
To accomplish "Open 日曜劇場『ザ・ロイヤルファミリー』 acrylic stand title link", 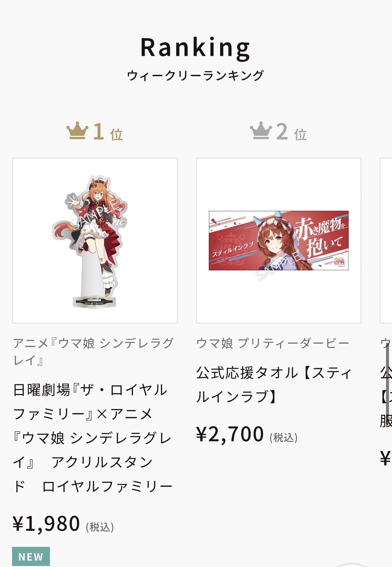I will point(93,438).
